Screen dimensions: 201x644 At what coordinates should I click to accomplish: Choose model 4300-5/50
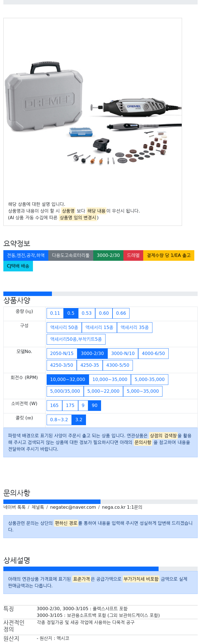(x=118, y=365)
